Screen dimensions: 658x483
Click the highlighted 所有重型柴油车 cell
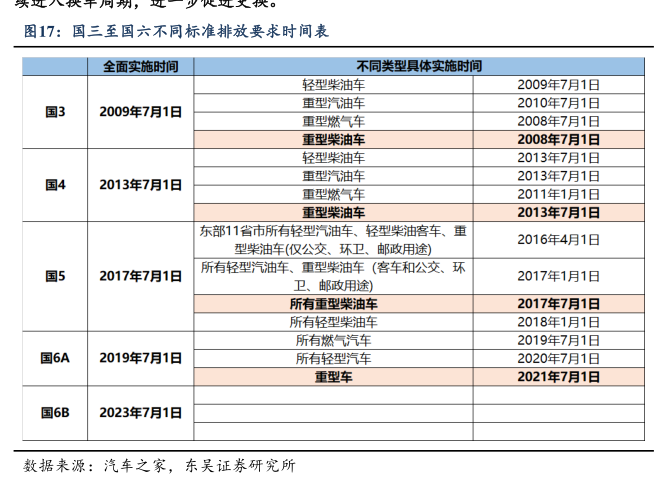coord(333,304)
